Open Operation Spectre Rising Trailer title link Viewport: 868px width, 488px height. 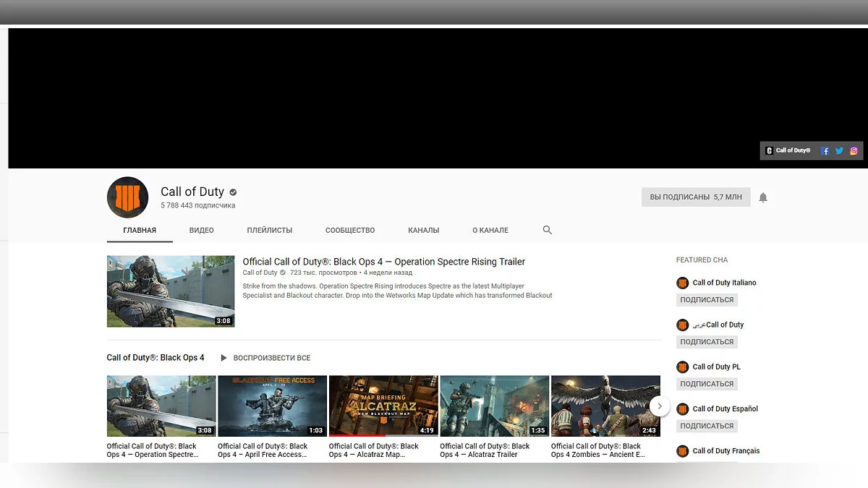coord(383,262)
